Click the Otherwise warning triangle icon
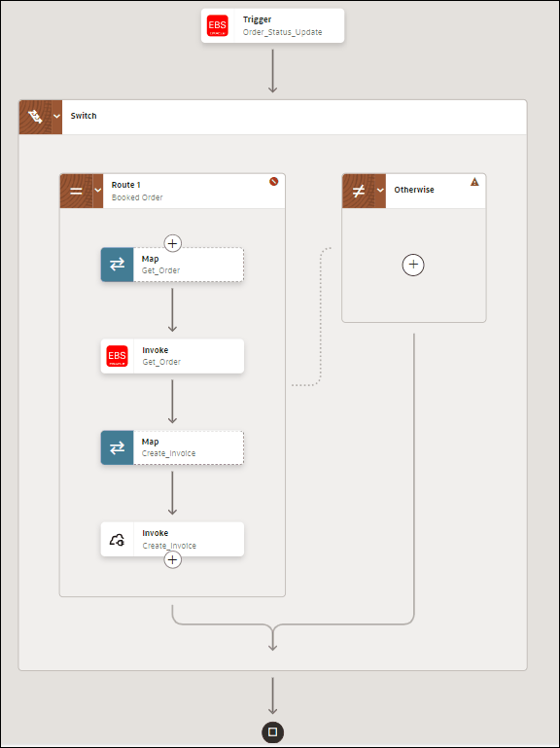Image resolution: width=560 pixels, height=748 pixels. click(474, 182)
